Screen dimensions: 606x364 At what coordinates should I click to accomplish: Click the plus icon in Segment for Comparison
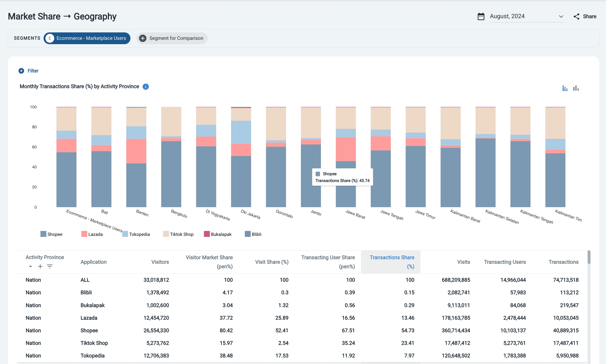pyautogui.click(x=143, y=38)
